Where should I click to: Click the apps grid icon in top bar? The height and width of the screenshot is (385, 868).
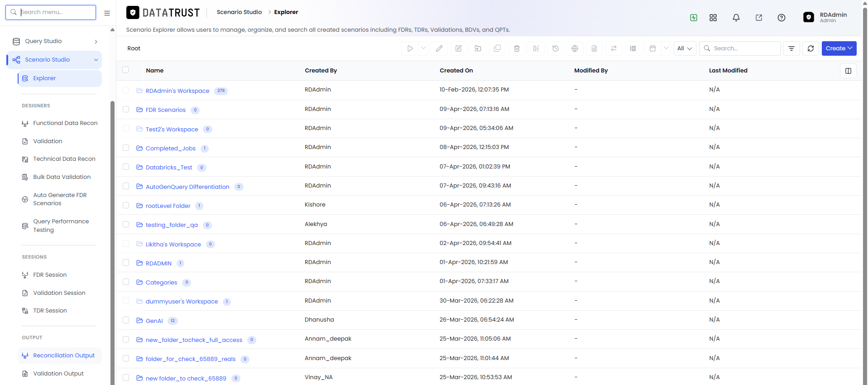713,18
